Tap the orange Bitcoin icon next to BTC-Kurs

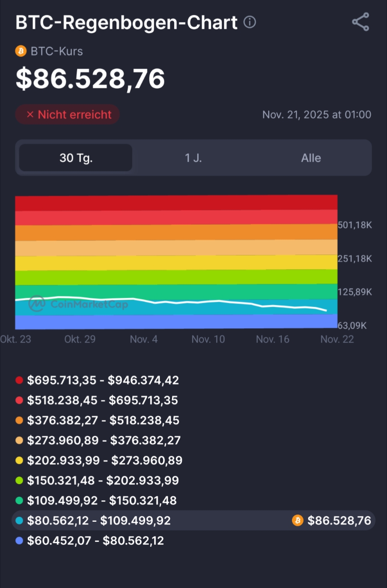click(x=21, y=51)
